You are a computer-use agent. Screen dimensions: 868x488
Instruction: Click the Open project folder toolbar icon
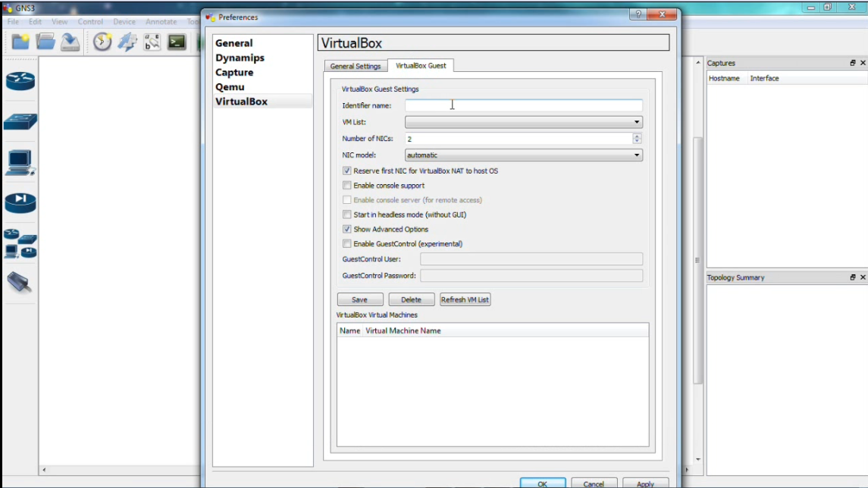pos(45,42)
